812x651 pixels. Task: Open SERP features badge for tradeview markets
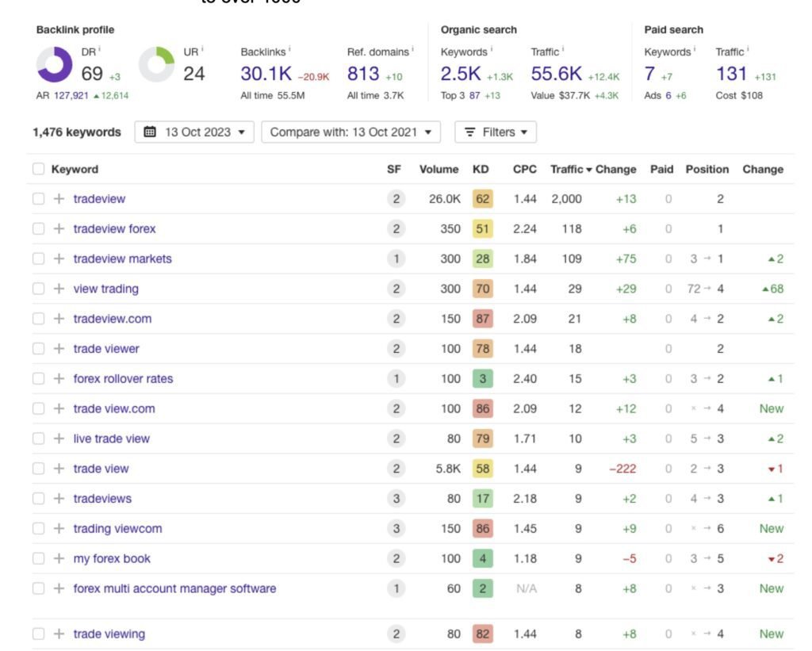pos(396,259)
